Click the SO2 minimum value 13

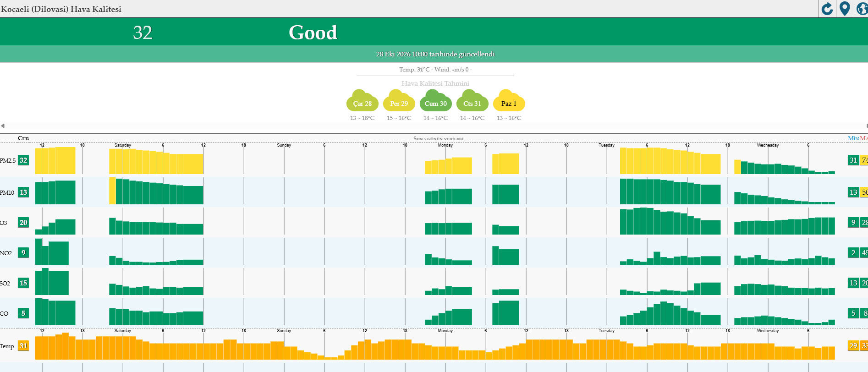853,283
